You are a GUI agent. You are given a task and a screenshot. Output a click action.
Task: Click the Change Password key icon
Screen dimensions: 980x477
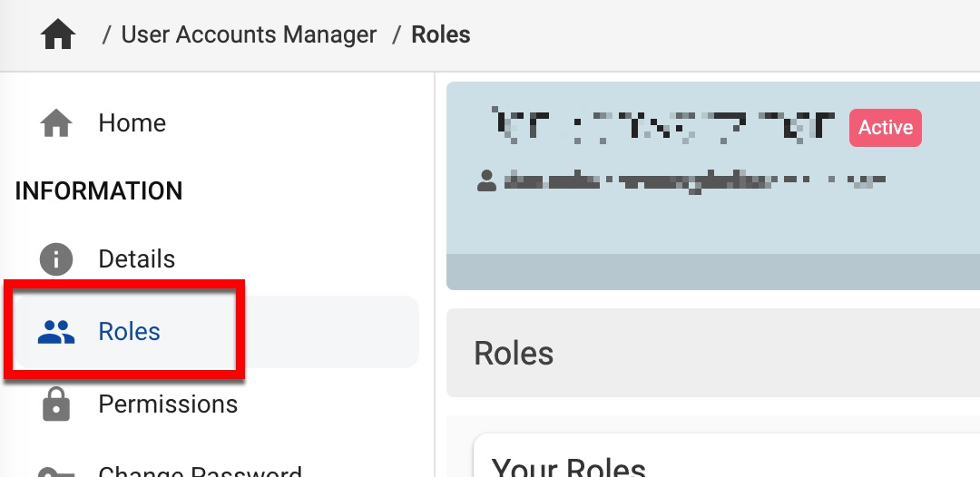[56, 472]
